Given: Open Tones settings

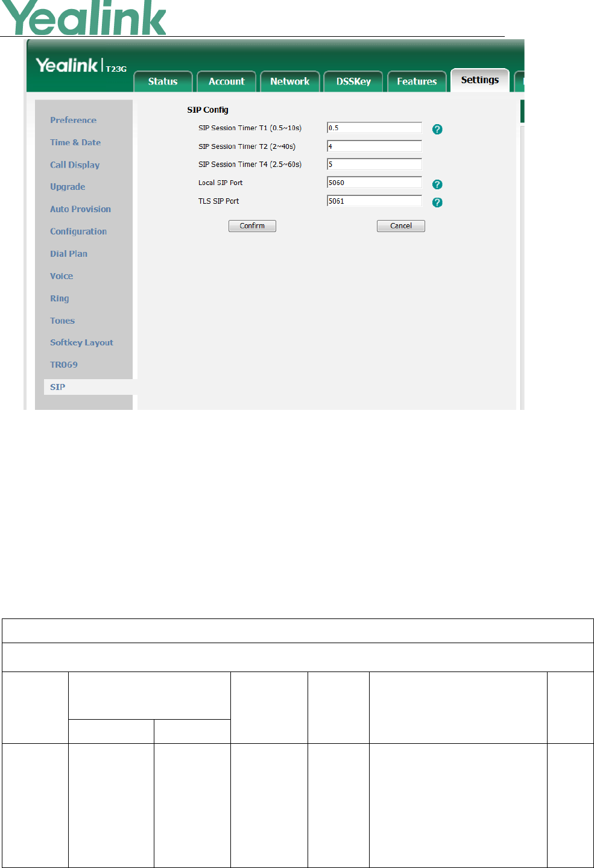Looking at the screenshot, I should tap(63, 321).
